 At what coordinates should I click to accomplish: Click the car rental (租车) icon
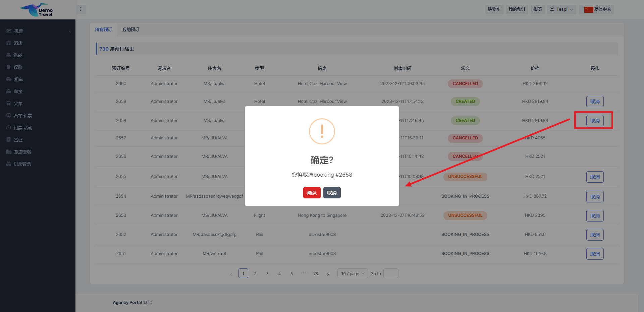(9, 79)
